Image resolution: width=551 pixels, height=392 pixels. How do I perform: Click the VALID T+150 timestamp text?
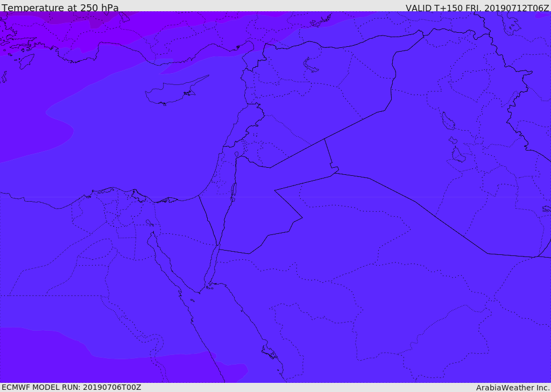(477, 8)
